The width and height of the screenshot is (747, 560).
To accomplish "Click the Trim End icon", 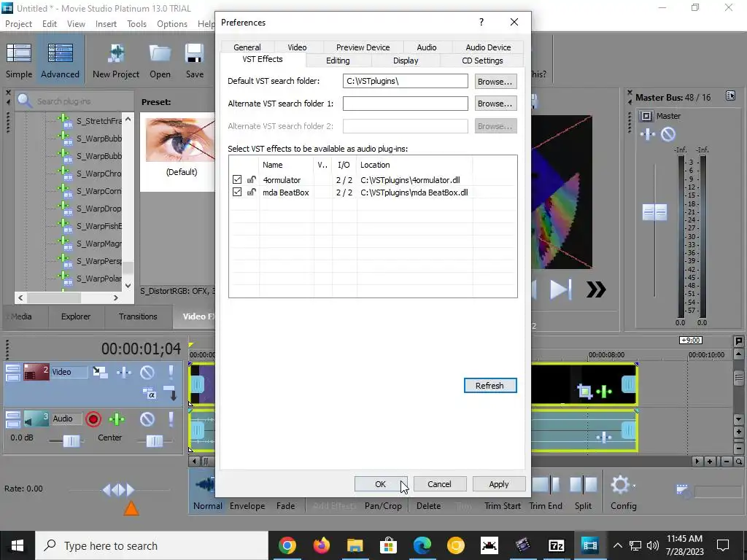I will pos(545,486).
